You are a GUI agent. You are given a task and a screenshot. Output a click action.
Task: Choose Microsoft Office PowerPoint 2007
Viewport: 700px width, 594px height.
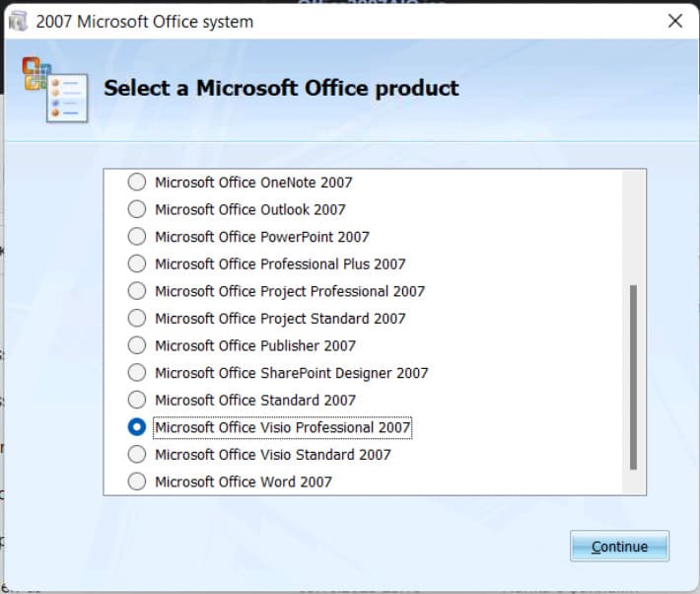pyautogui.click(x=137, y=237)
